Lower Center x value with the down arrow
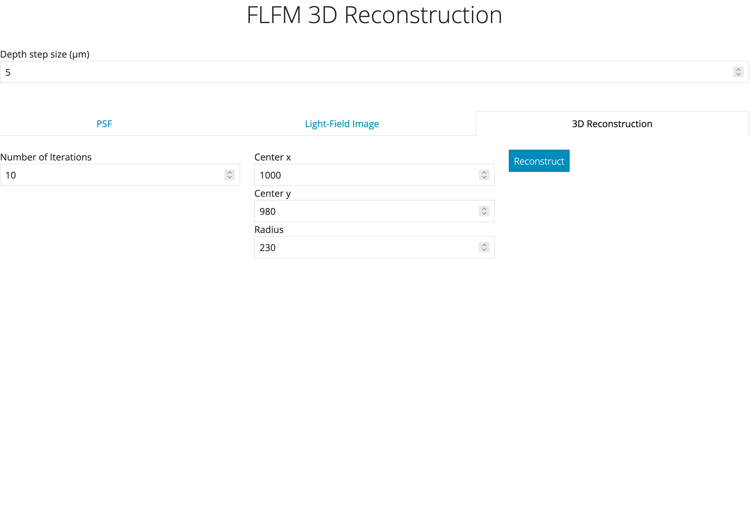Viewport: 756px width, 532px height. (484, 177)
